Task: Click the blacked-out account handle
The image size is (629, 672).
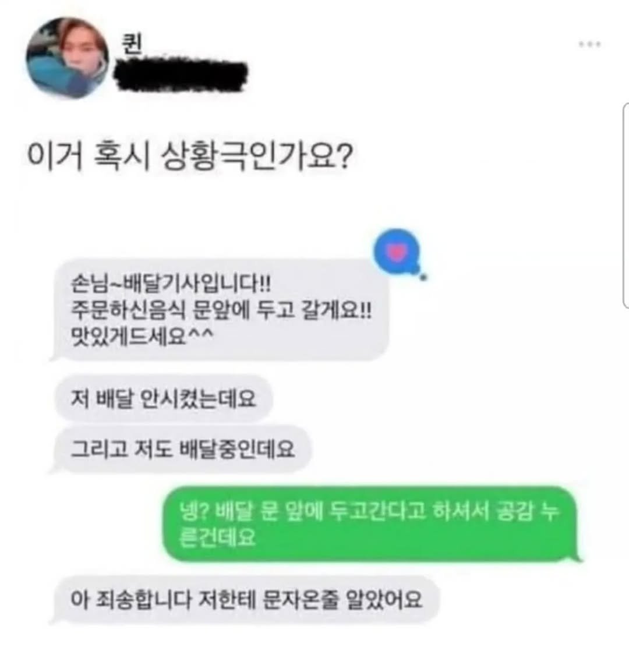Action: pos(181,77)
